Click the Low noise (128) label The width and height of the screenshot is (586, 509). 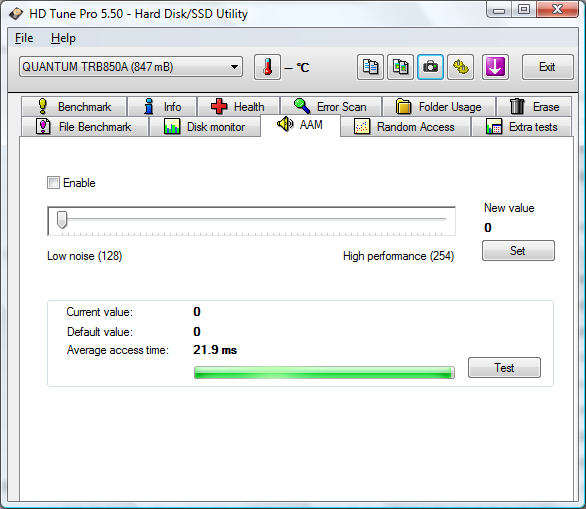84,256
